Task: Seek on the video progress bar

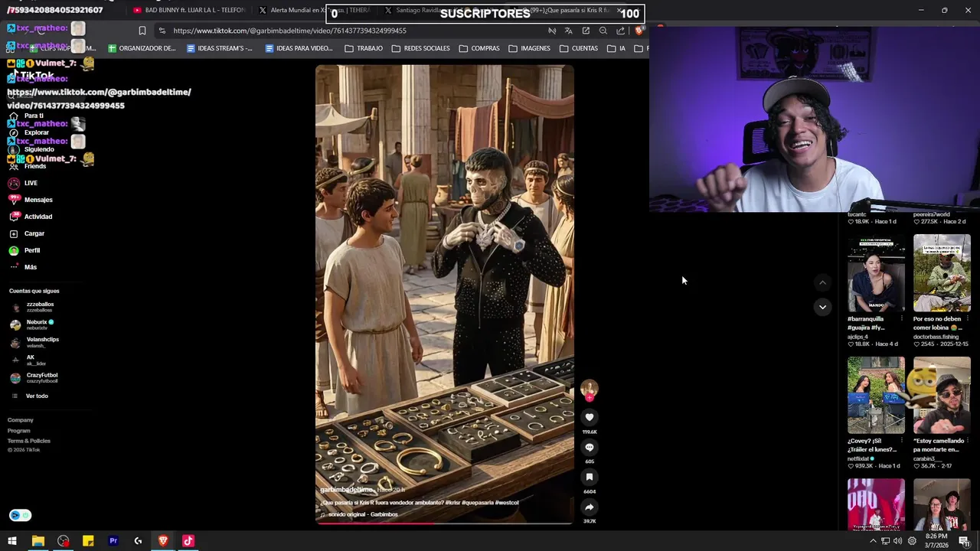Action: [x=444, y=523]
